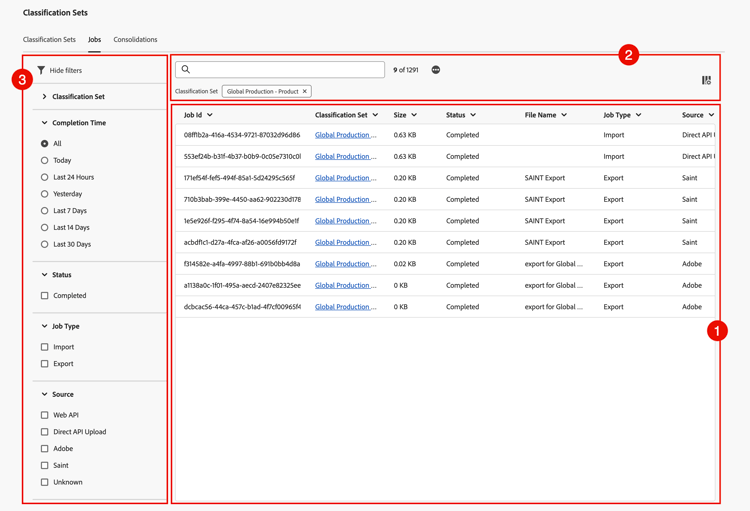Collapse the Completion Time filter section
The width and height of the screenshot is (750, 511).
click(x=44, y=123)
